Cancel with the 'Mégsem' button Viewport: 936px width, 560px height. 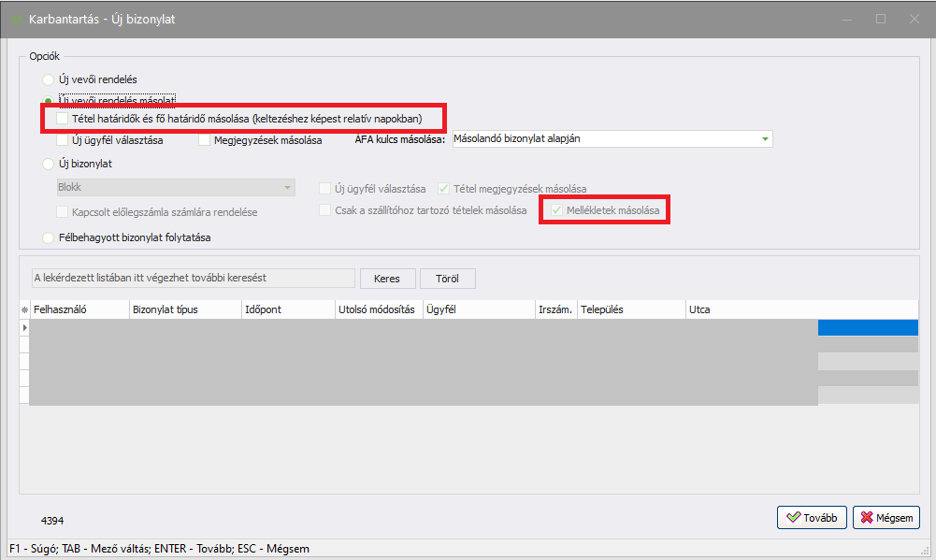point(886,517)
